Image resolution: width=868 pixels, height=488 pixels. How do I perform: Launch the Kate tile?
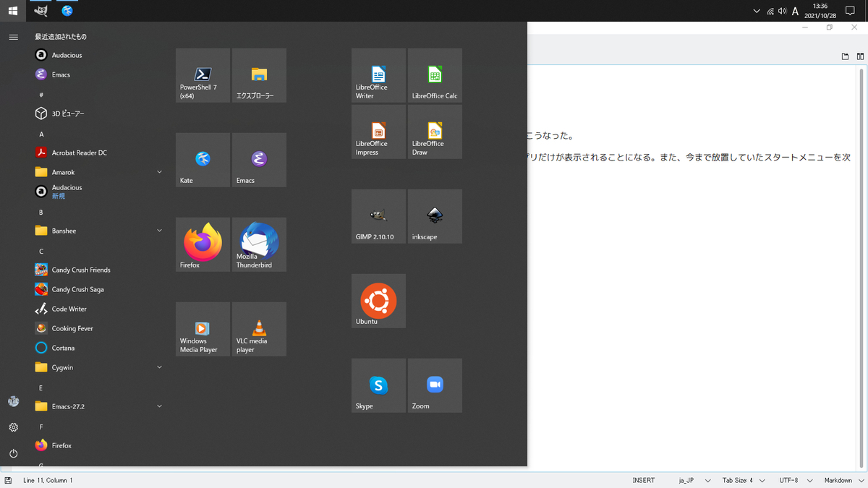point(203,160)
